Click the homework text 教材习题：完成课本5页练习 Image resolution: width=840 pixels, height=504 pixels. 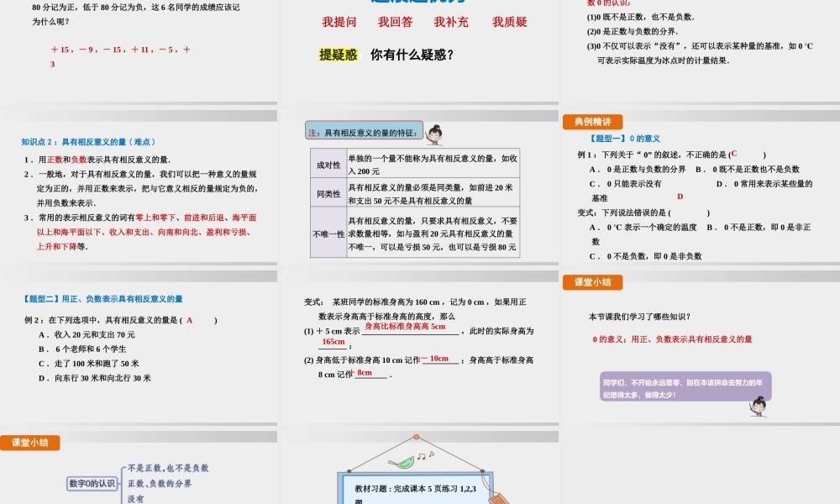pyautogui.click(x=415, y=495)
